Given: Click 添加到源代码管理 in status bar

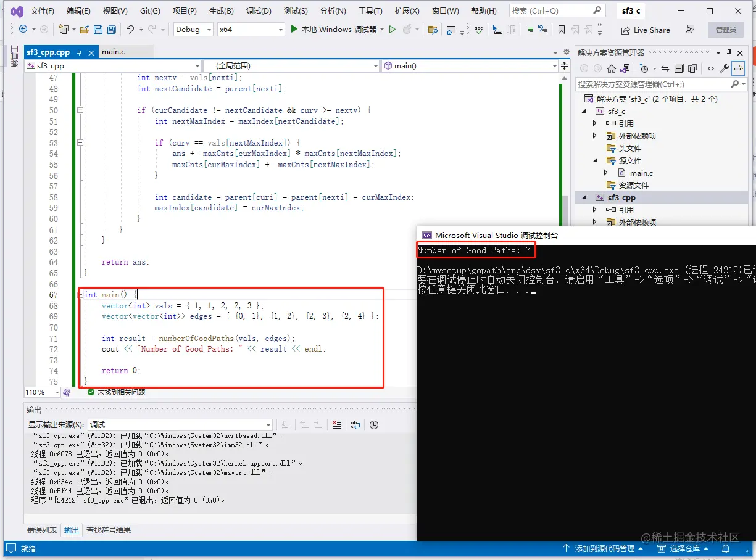Looking at the screenshot, I should pos(603,548).
